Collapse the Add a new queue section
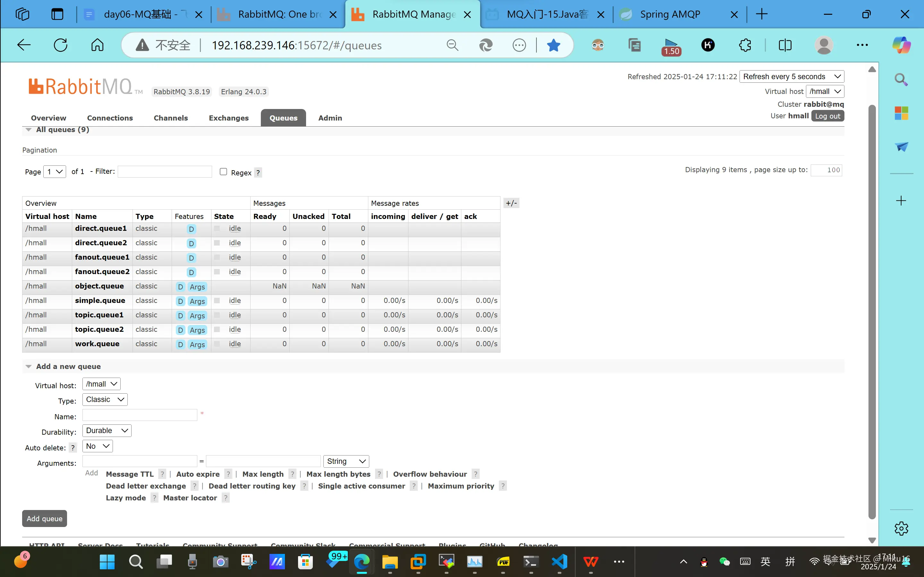924x577 pixels. pyautogui.click(x=29, y=366)
